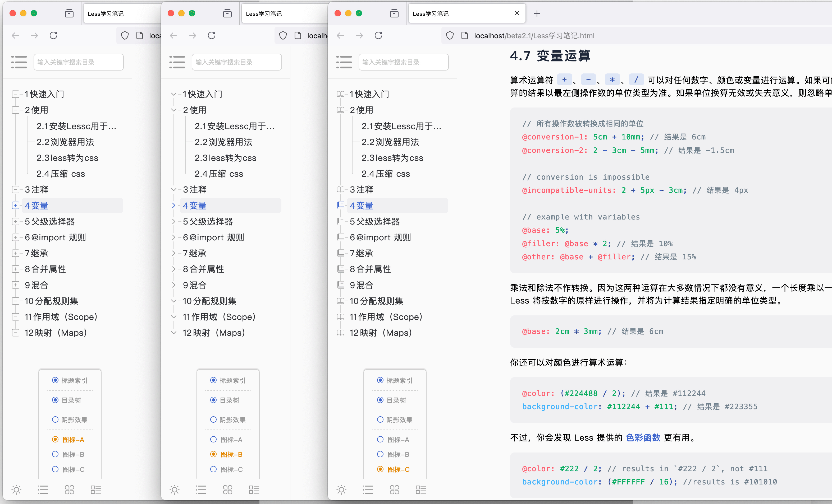Click the sun theme icon in right sidebar footer
The image size is (832, 504).
coord(341,489)
